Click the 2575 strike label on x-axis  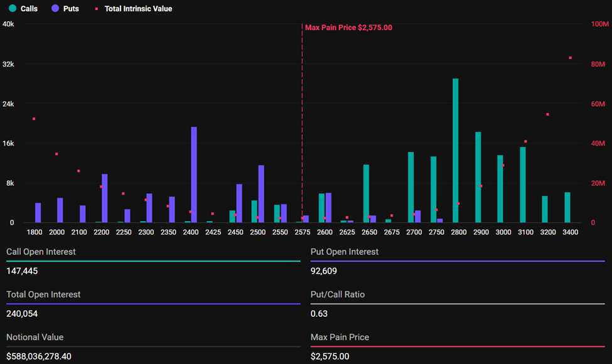[x=303, y=232]
